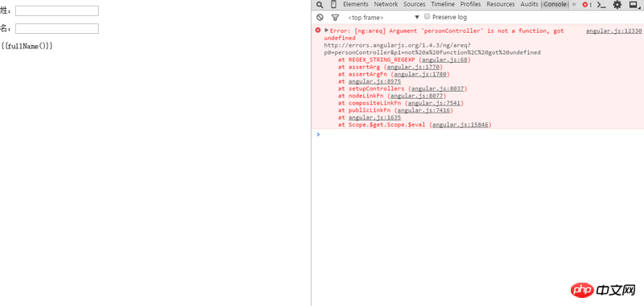
Task: Select the Console tab
Action: coord(555,4)
